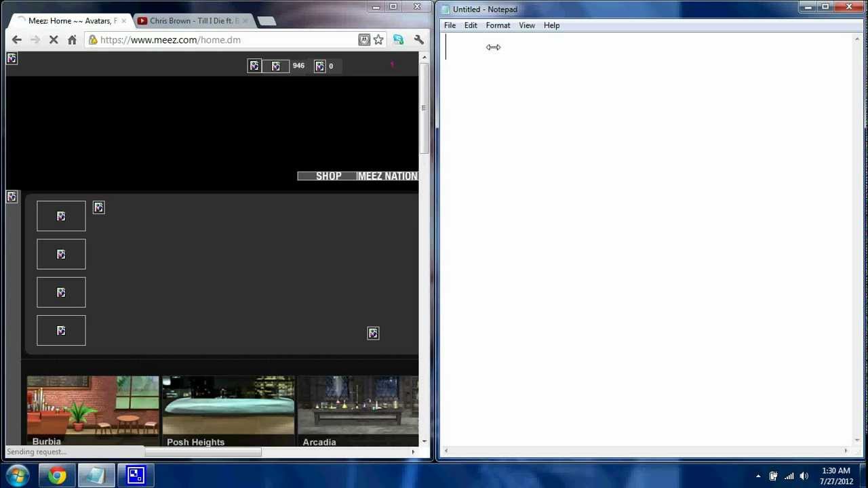
Task: Open the Notepad View menu
Action: coord(527,26)
